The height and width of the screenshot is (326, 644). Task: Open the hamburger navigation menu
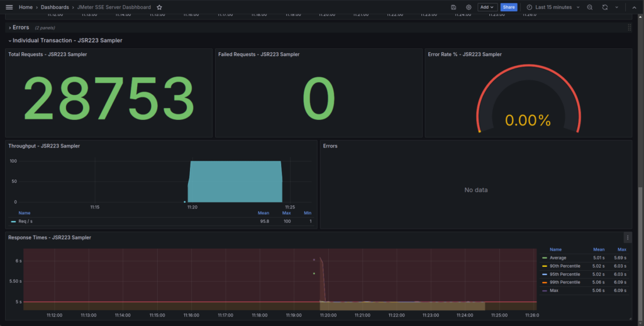click(9, 8)
